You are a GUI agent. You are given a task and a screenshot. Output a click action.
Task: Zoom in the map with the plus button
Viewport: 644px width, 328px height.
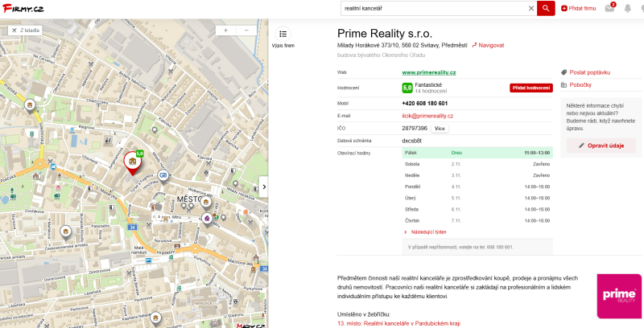click(225, 31)
